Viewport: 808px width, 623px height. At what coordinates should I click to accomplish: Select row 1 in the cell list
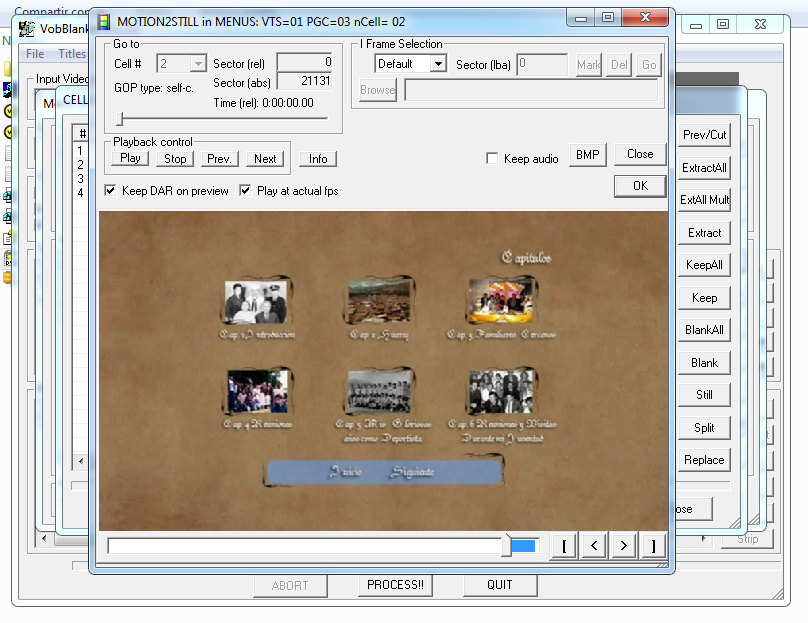[x=80, y=150]
